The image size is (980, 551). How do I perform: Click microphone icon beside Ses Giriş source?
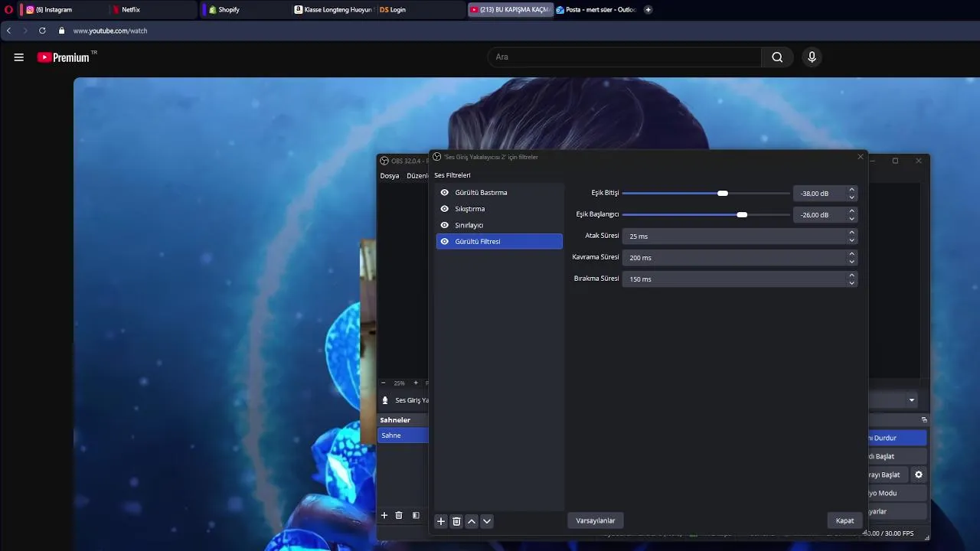(385, 400)
